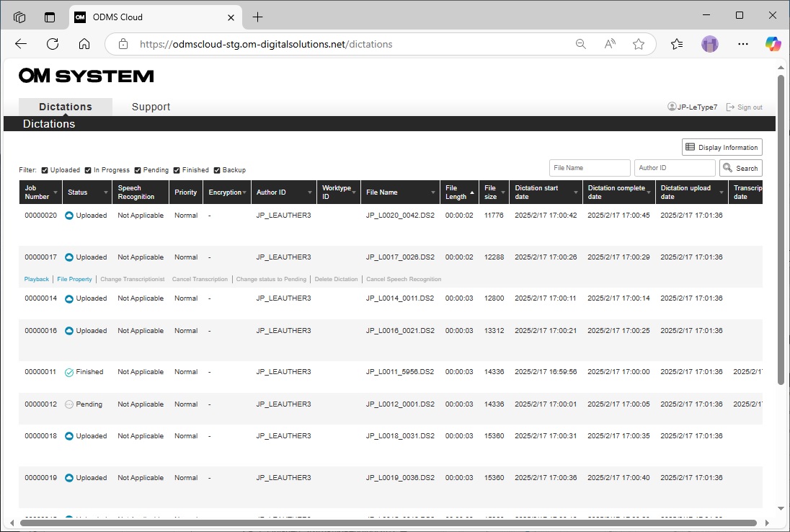Click the JP-LeType7 user profile icon

tap(672, 107)
